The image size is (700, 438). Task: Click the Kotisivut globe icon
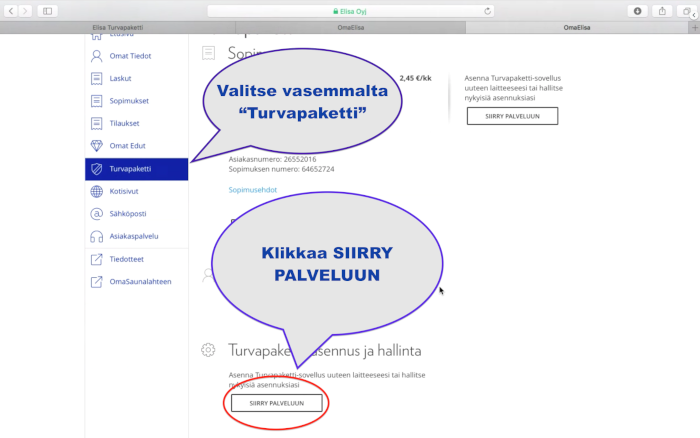click(97, 191)
